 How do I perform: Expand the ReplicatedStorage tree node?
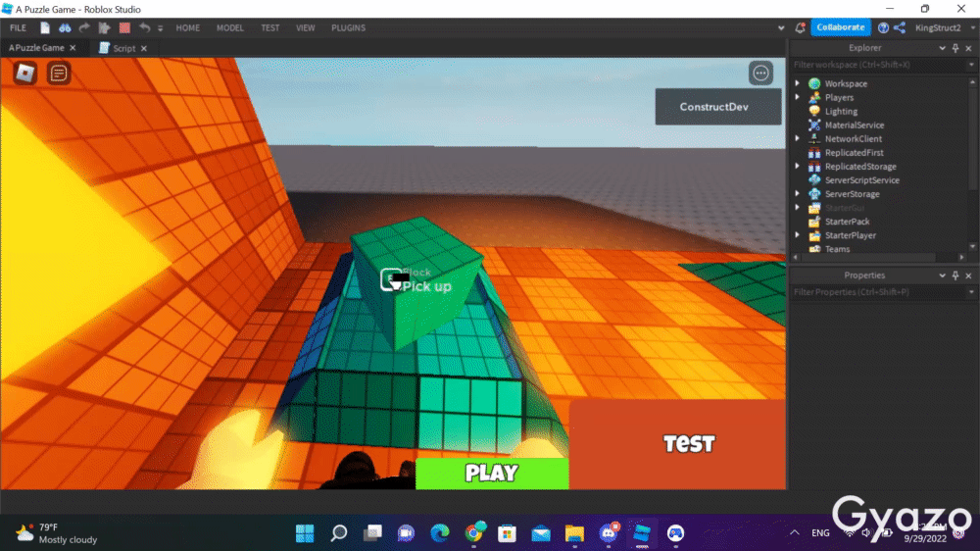[797, 166]
